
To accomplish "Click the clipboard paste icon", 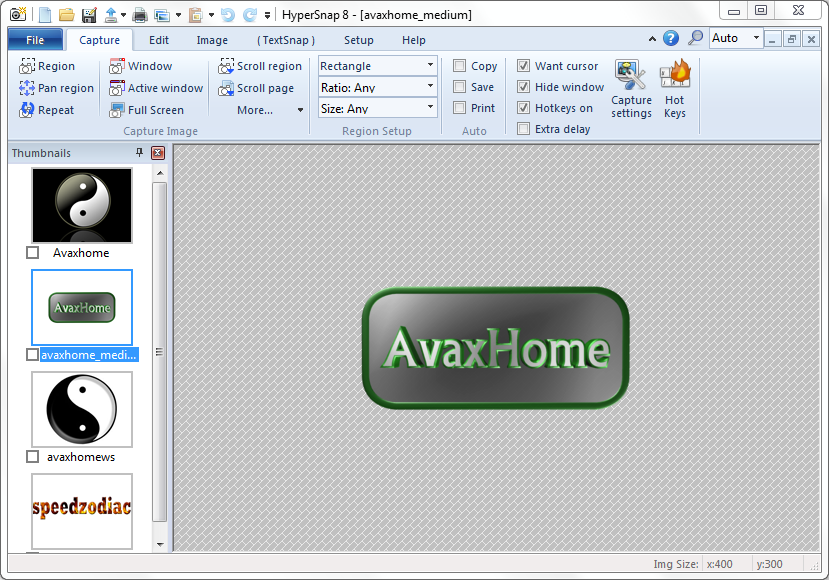I will click(196, 15).
